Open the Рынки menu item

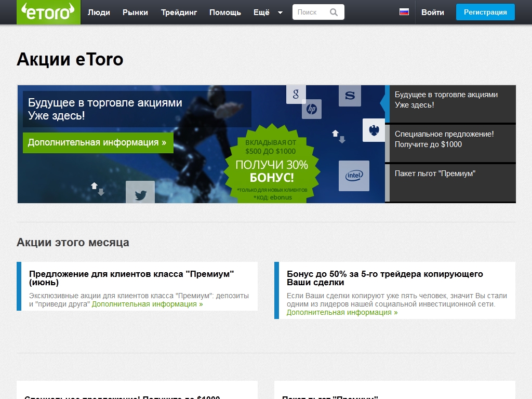click(x=135, y=12)
